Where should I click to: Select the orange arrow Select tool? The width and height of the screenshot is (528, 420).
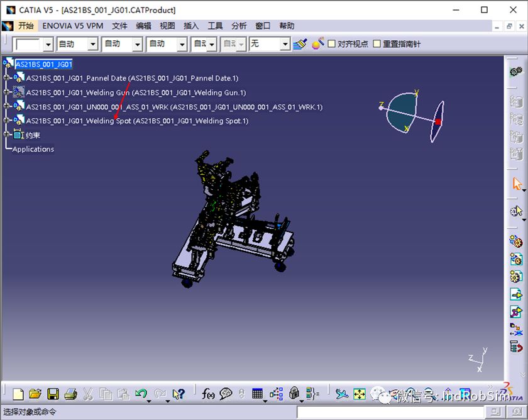[517, 184]
